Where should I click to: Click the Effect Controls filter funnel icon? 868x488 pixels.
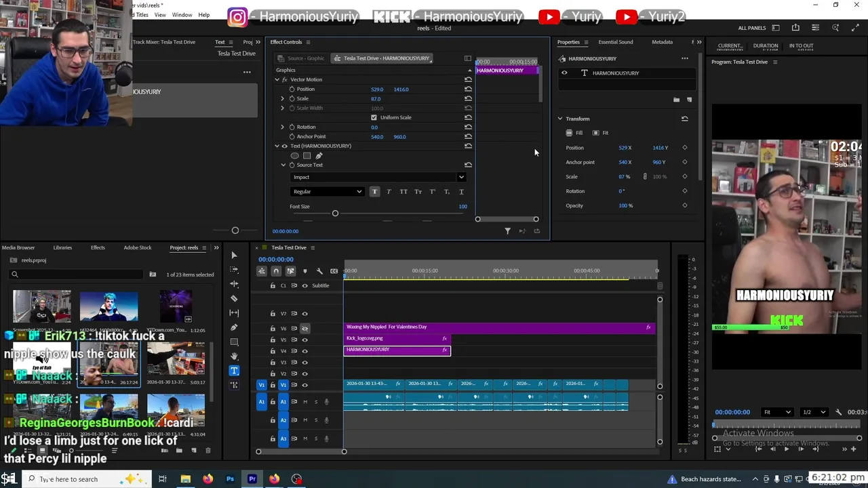(x=507, y=231)
